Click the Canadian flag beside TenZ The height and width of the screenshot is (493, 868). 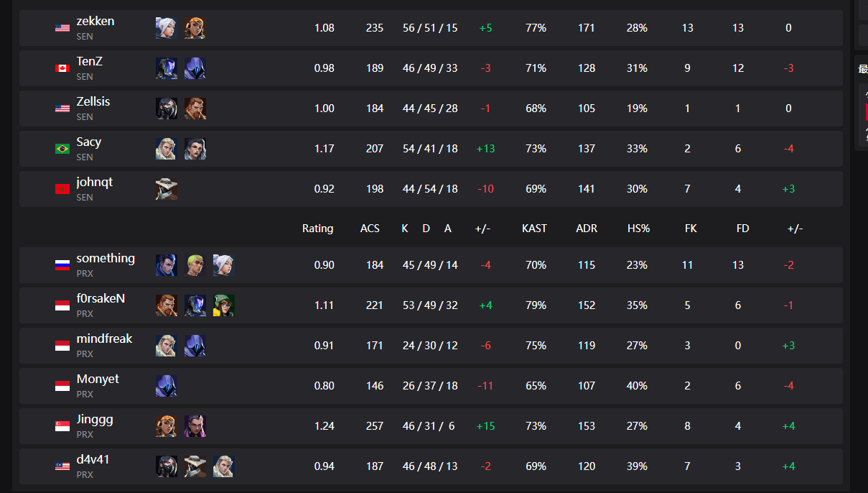coord(62,68)
